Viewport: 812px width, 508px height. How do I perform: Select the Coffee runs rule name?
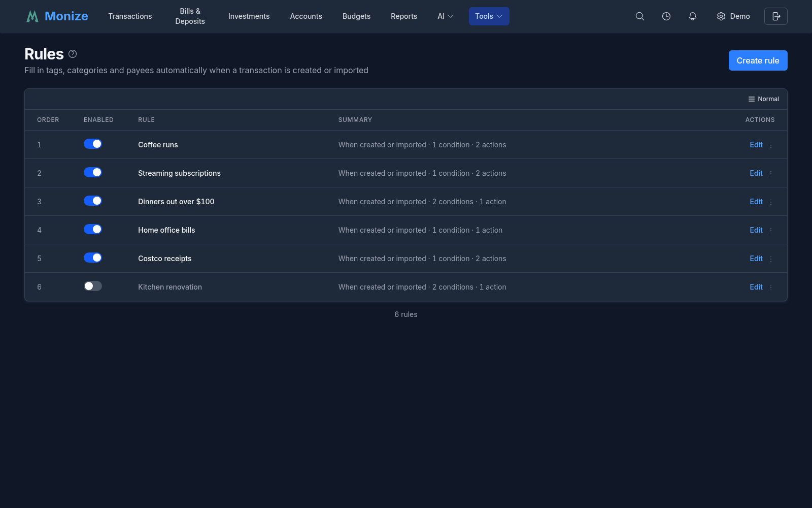[x=158, y=145]
